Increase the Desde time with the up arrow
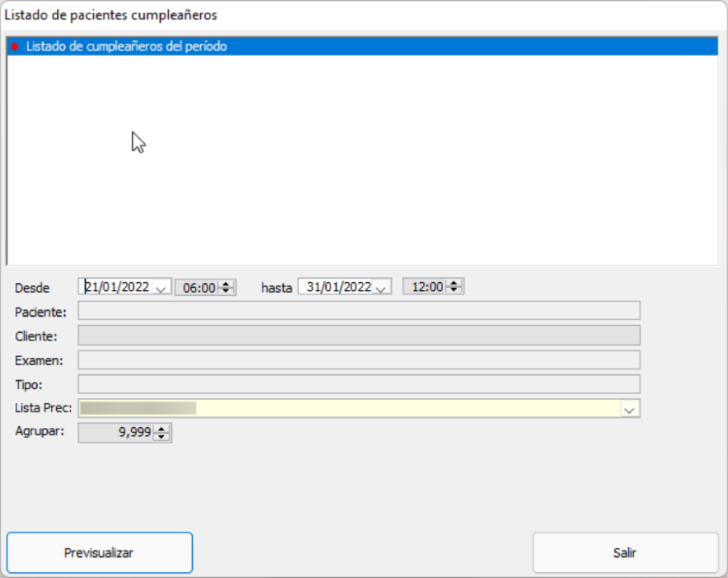The width and height of the screenshot is (728, 578). [226, 284]
